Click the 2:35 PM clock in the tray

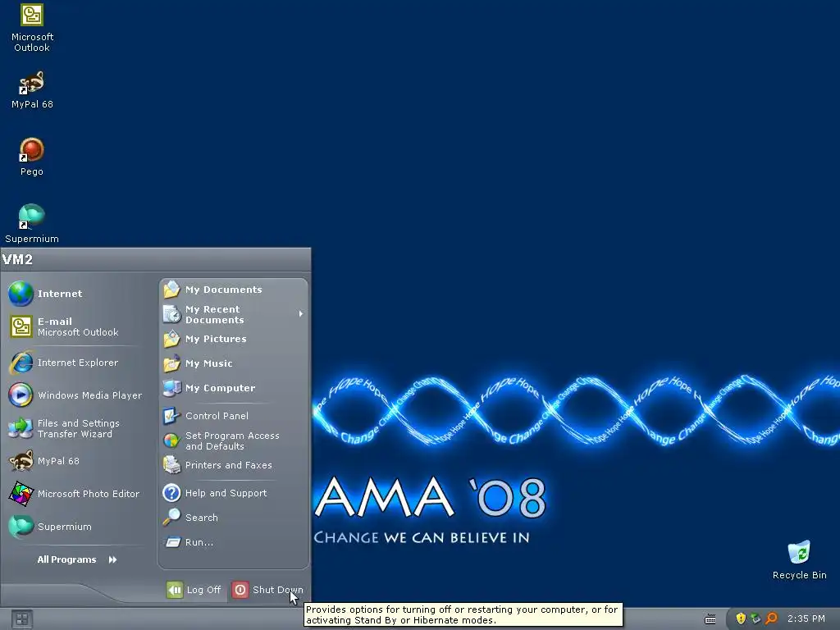click(x=806, y=619)
